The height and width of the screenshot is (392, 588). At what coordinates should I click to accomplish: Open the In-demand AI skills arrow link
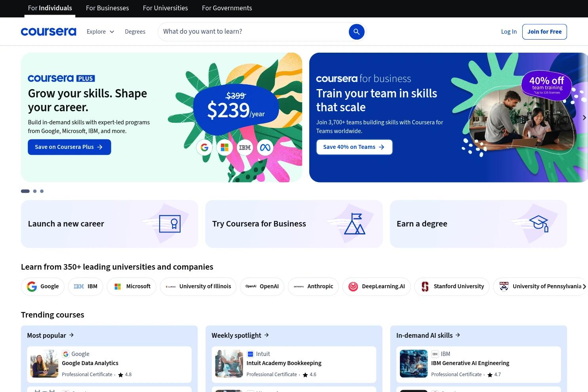[428, 335]
